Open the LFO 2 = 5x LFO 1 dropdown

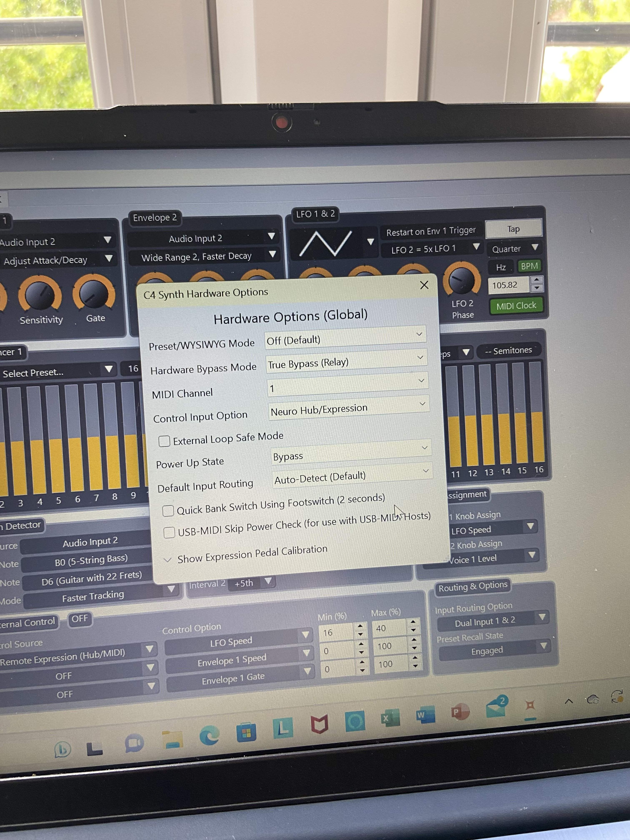pos(431,249)
